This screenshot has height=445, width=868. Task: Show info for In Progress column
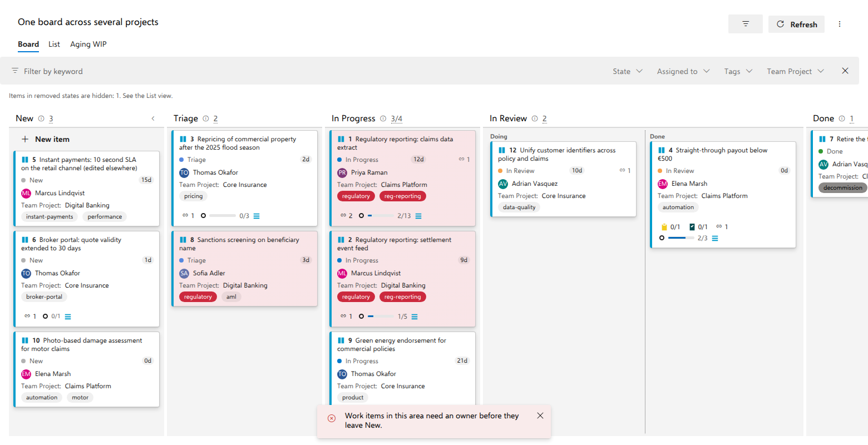(383, 118)
